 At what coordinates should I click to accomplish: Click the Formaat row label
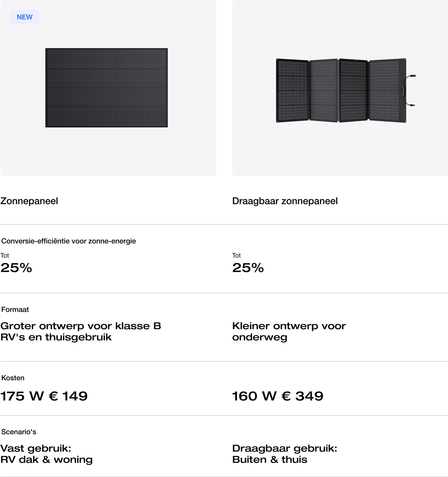pyautogui.click(x=15, y=309)
